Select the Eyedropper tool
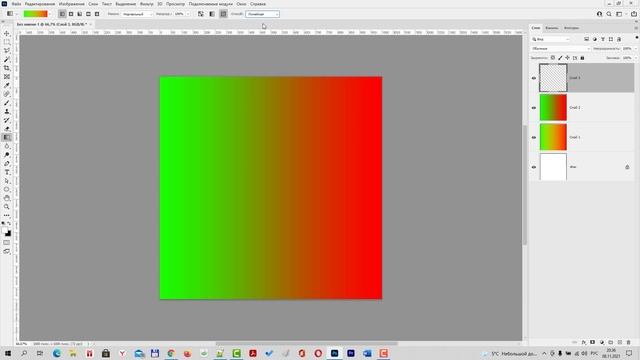 (x=7, y=85)
